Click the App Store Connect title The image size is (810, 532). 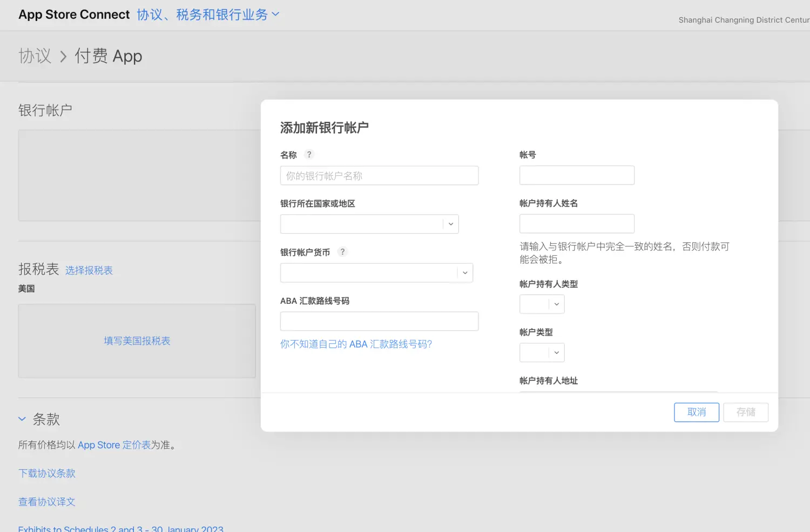click(x=74, y=15)
